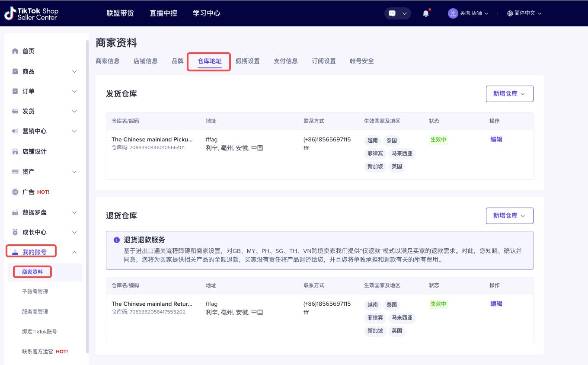This screenshot has width=588, height=365.
Task: Open 子账号管理 in the sidebar
Action: tap(35, 292)
